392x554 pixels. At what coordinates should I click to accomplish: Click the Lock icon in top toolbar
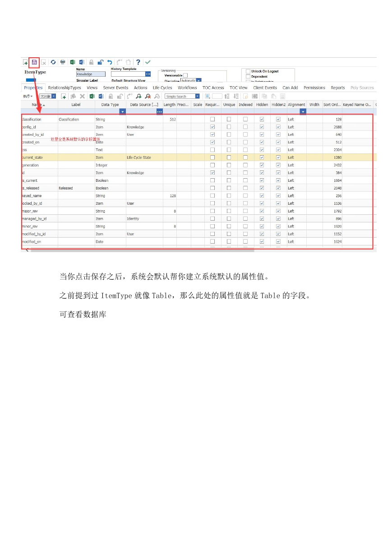(91, 62)
